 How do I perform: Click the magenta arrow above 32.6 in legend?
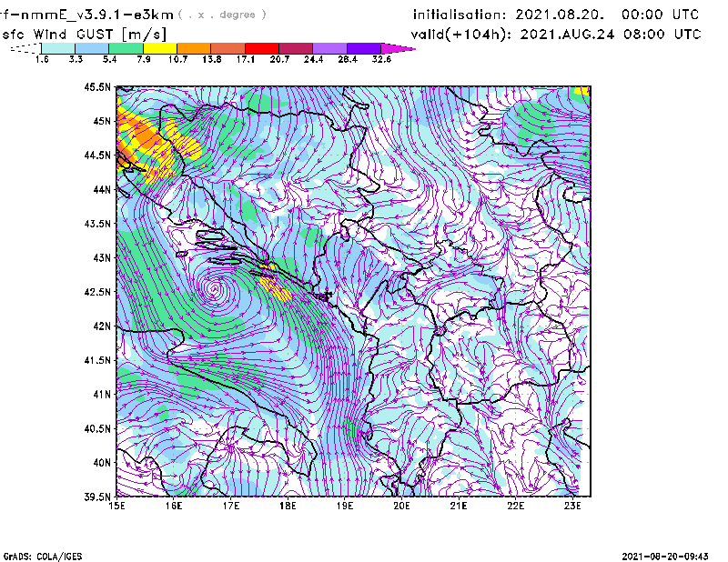tap(398, 48)
